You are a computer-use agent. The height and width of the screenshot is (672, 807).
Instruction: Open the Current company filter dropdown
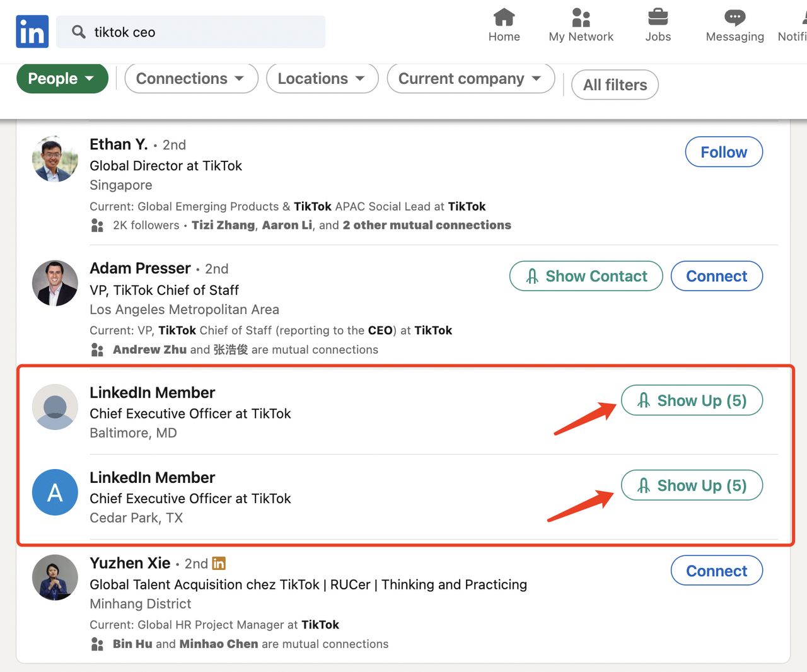point(470,79)
